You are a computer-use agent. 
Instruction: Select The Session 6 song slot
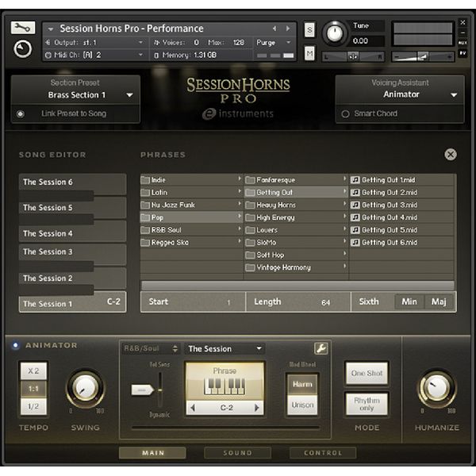coord(72,182)
